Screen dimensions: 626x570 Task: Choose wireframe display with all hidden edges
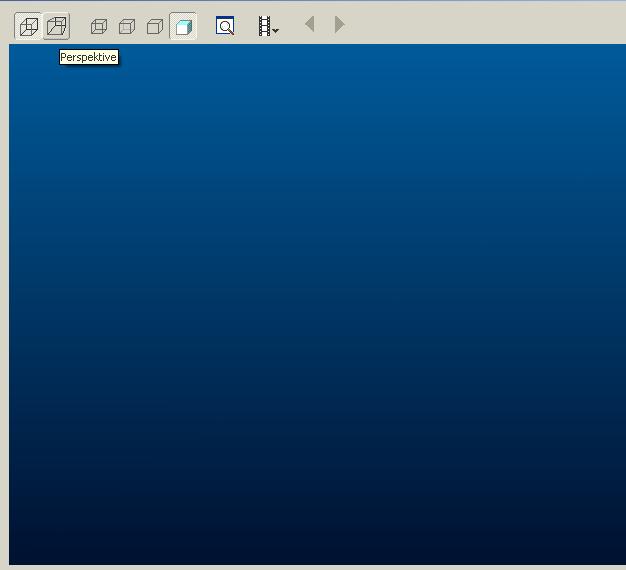(x=99, y=26)
